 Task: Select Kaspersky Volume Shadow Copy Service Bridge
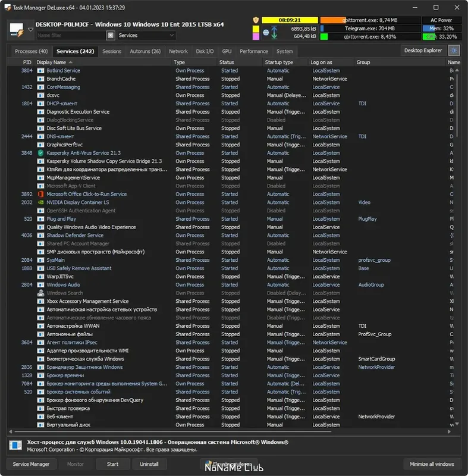(x=232, y=161)
